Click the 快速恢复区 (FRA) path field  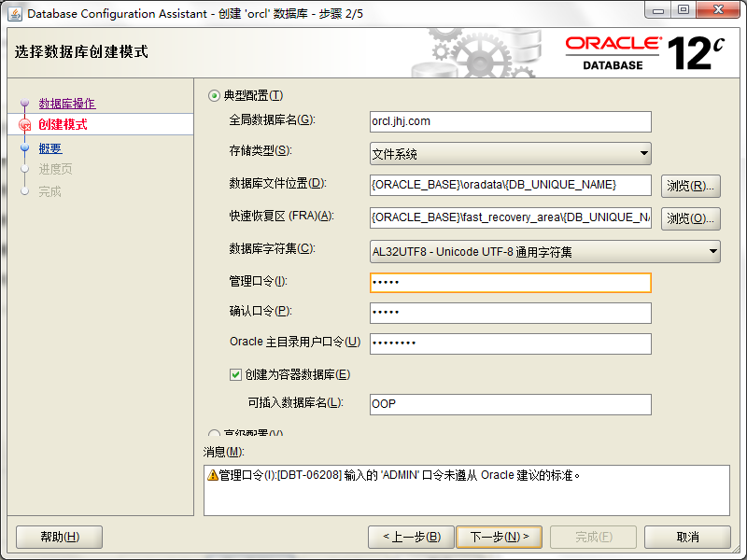(x=510, y=217)
